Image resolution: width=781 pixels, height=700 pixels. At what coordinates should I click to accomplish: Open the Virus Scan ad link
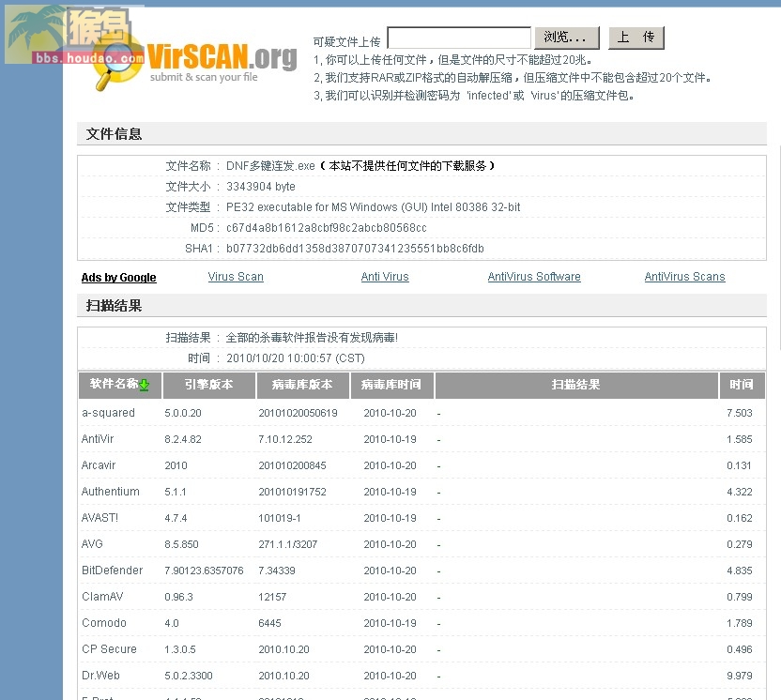[236, 277]
